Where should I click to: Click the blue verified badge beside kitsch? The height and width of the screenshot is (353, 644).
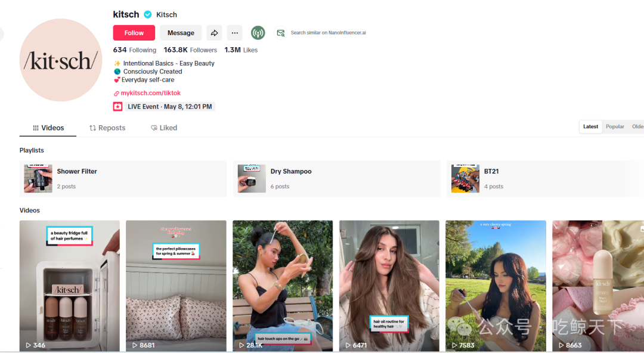tap(147, 15)
